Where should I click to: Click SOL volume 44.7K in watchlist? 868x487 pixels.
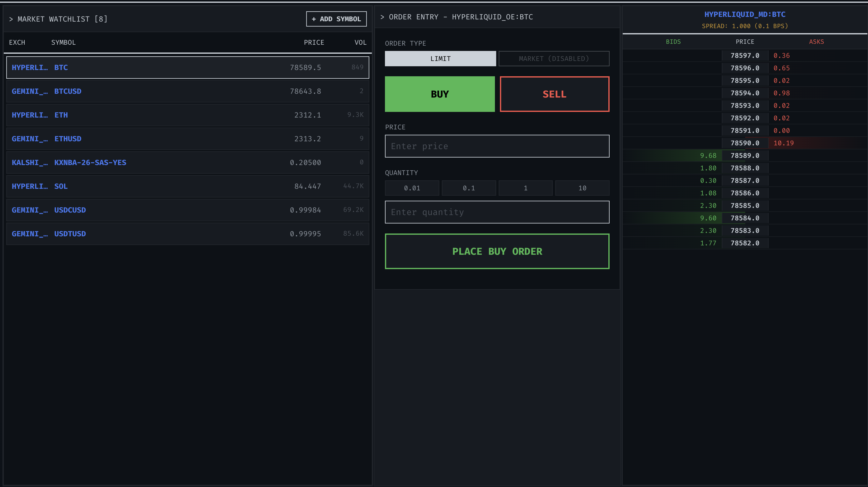click(353, 186)
